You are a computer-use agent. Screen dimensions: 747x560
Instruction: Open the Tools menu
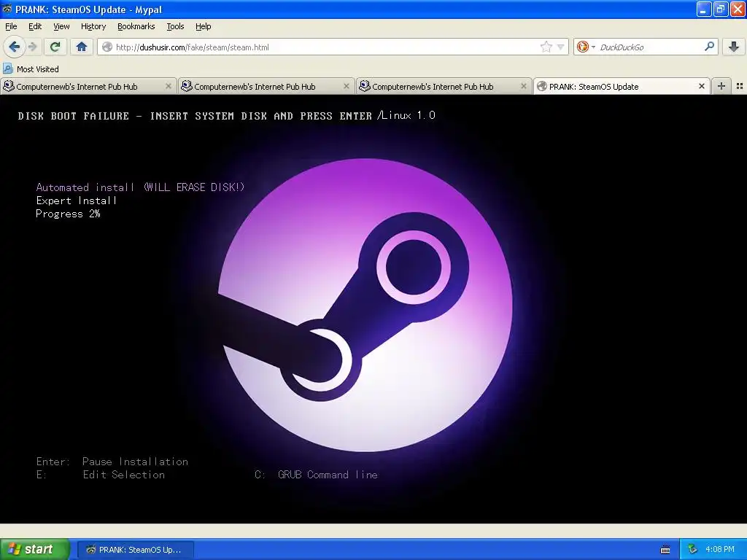click(175, 26)
